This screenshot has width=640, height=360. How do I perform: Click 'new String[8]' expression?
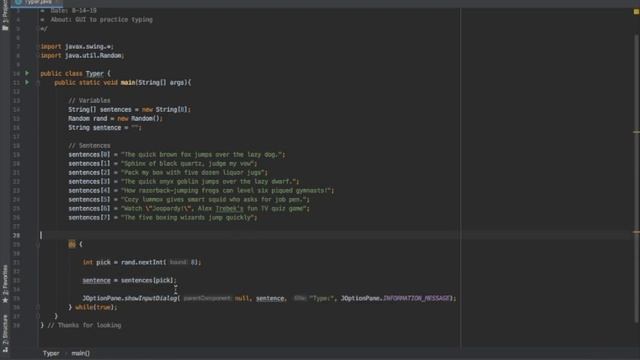click(164, 109)
